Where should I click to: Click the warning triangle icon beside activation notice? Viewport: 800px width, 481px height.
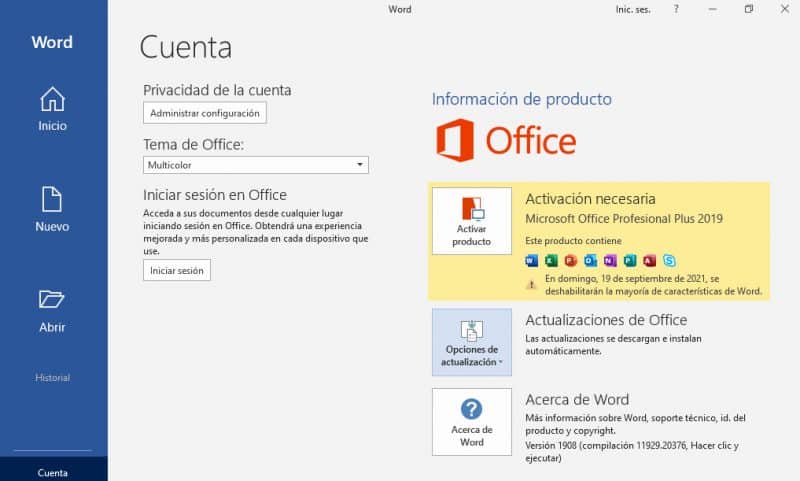(532, 284)
